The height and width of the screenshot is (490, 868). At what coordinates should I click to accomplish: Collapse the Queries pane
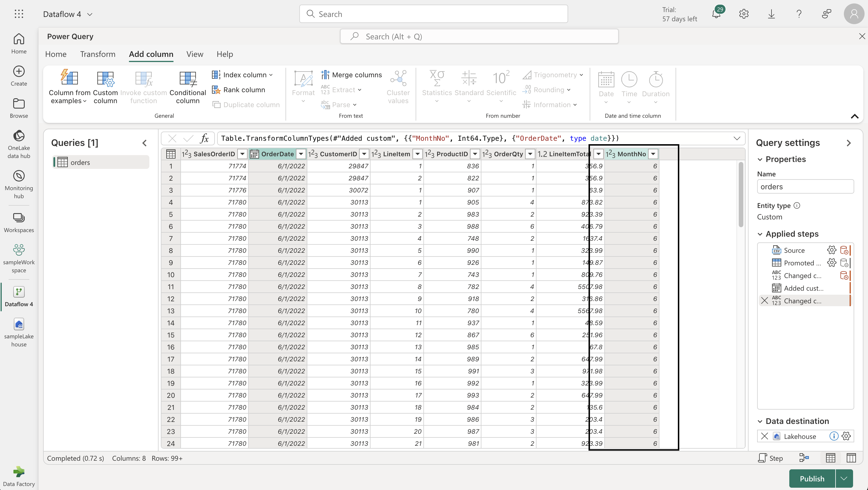(144, 143)
